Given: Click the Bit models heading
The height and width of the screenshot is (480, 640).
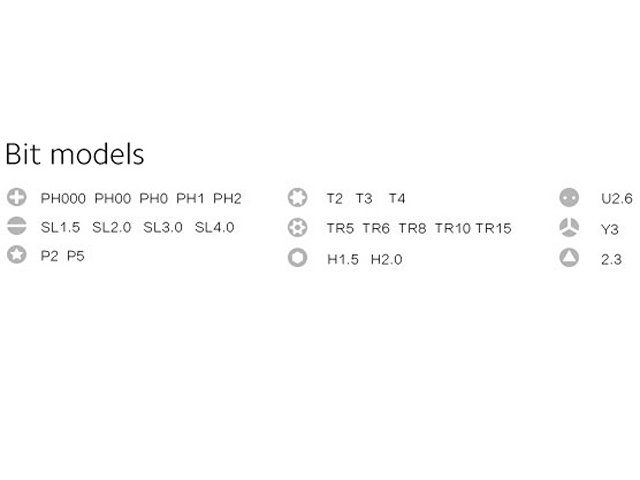Looking at the screenshot, I should click(75, 155).
